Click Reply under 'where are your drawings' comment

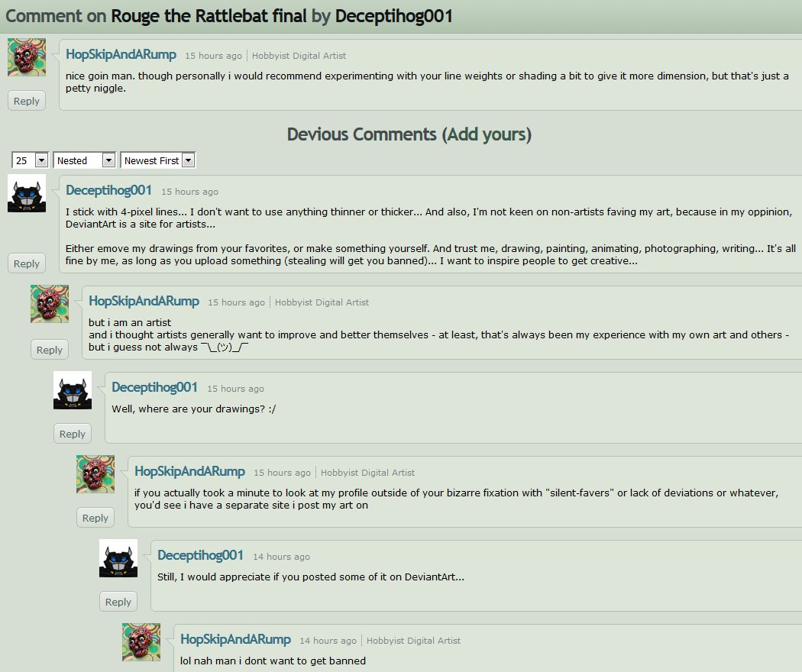click(72, 434)
